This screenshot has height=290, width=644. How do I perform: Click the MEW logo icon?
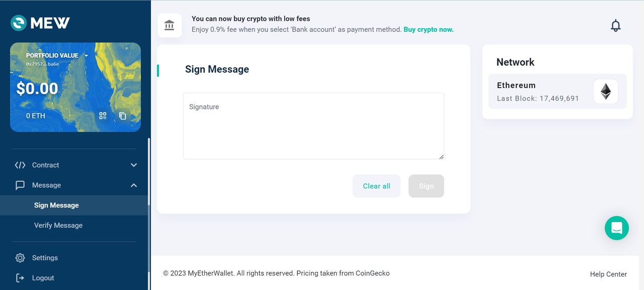coord(19,23)
